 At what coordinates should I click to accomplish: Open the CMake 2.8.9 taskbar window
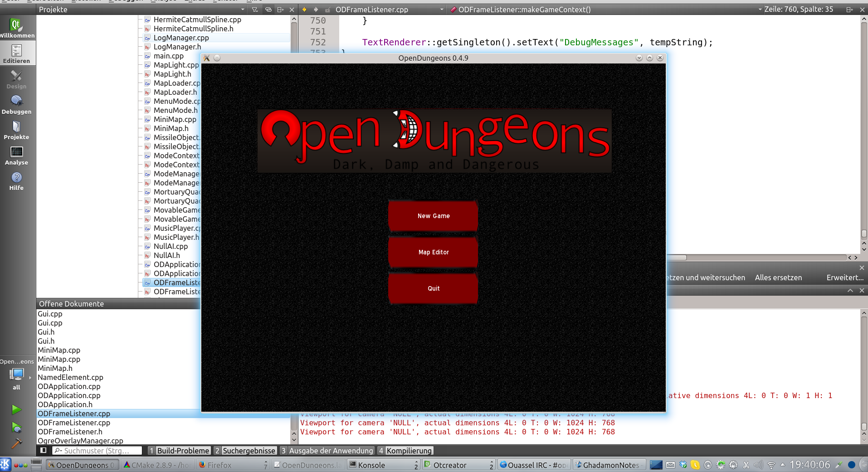click(x=158, y=465)
